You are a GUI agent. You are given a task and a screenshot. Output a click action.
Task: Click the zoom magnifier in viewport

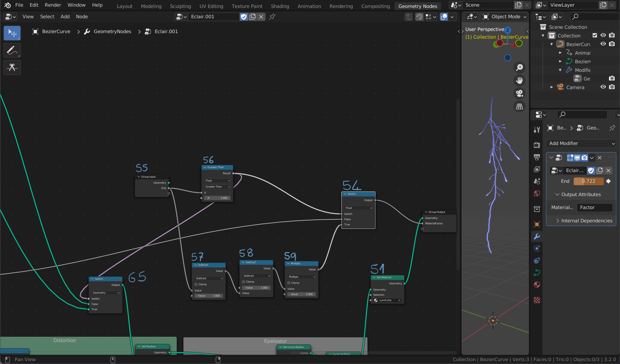click(519, 67)
